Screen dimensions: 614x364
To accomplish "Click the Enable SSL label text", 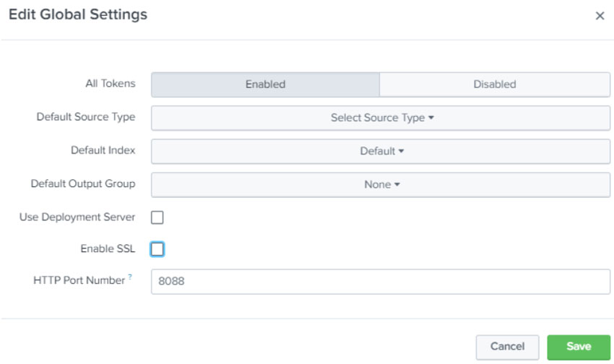I will tap(108, 248).
